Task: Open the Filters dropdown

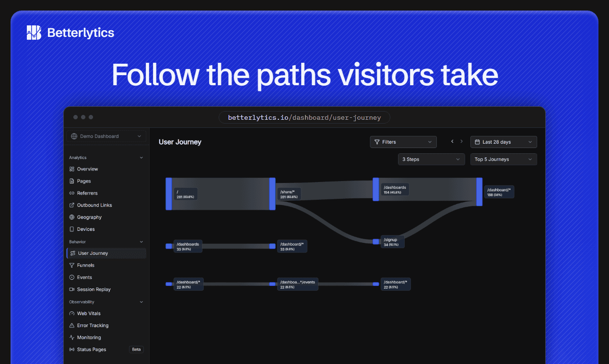Action: tap(403, 142)
